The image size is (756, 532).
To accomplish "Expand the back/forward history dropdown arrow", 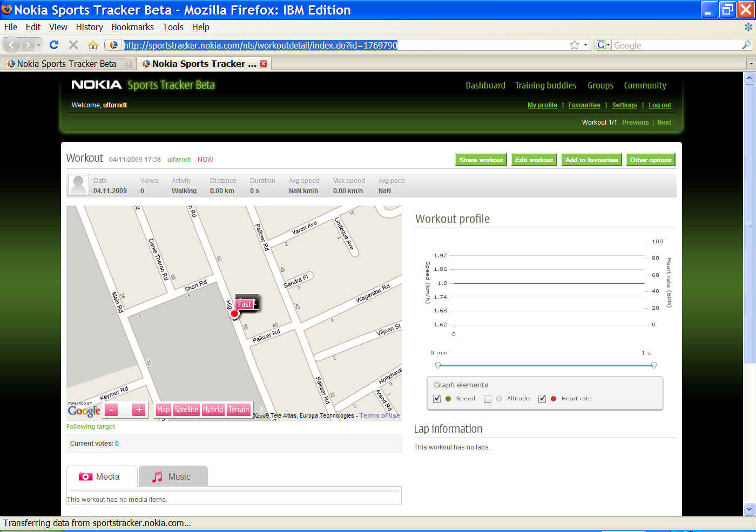I will coord(38,45).
